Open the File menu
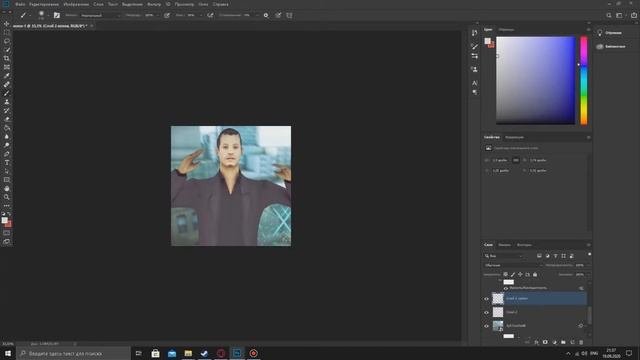 [20, 4]
